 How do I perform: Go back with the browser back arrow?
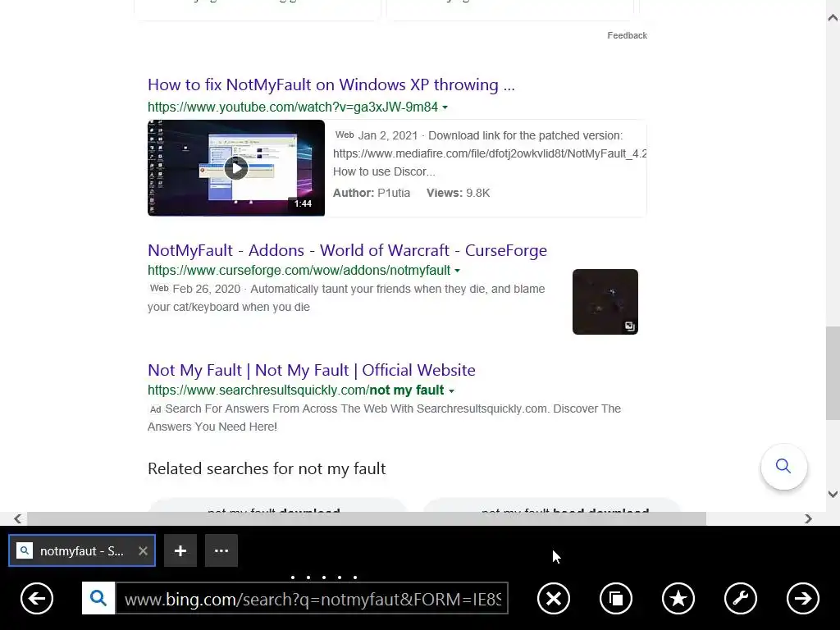click(x=37, y=598)
